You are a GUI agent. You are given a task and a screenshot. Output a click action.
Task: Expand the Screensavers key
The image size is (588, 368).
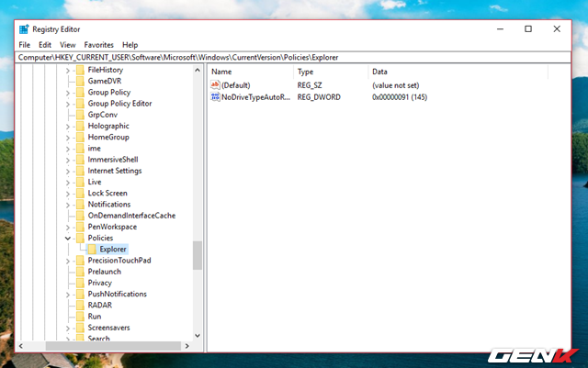click(68, 329)
